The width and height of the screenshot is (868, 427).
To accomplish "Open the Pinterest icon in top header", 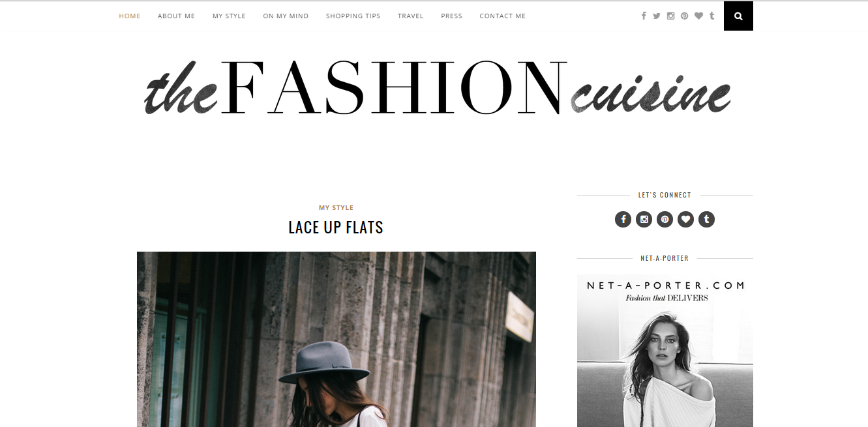I will click(684, 16).
